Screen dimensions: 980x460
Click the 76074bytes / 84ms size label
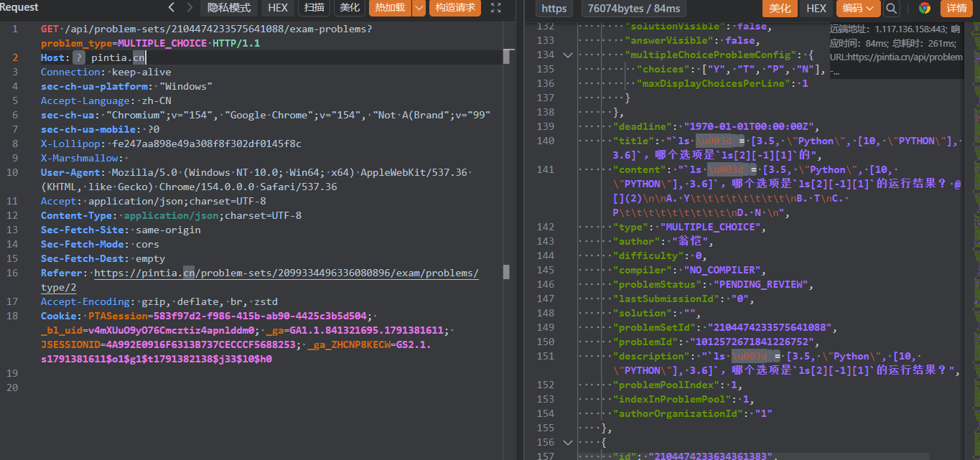[634, 9]
